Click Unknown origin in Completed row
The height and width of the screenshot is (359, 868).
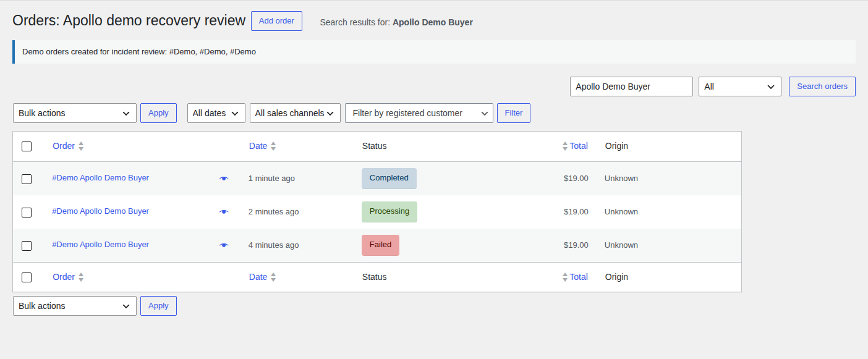click(621, 179)
